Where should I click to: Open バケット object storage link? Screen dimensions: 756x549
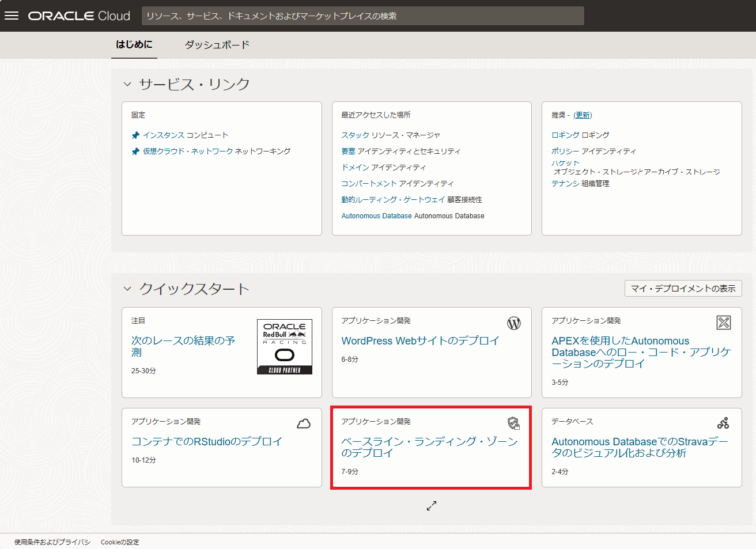(x=565, y=164)
